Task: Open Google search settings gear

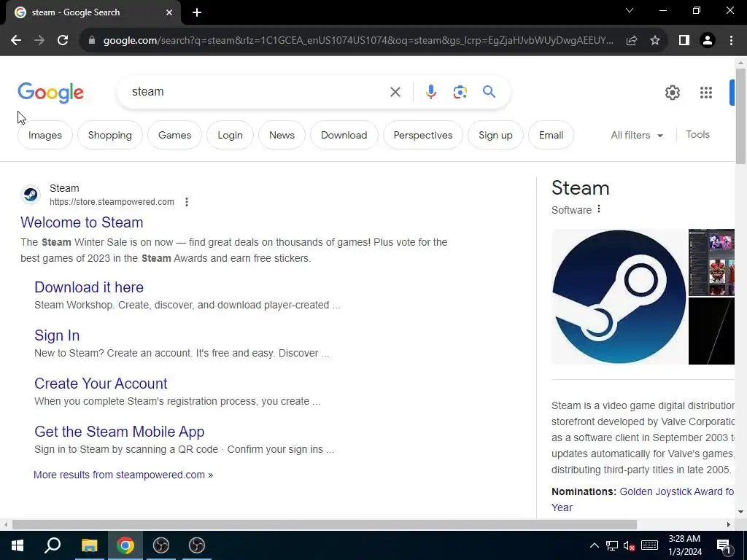Action: (x=672, y=93)
